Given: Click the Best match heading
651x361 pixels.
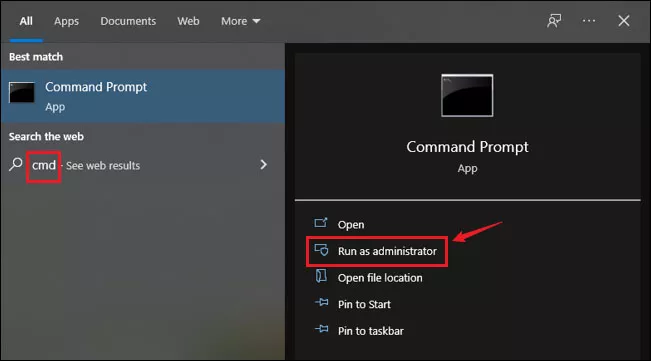Looking at the screenshot, I should click(36, 57).
